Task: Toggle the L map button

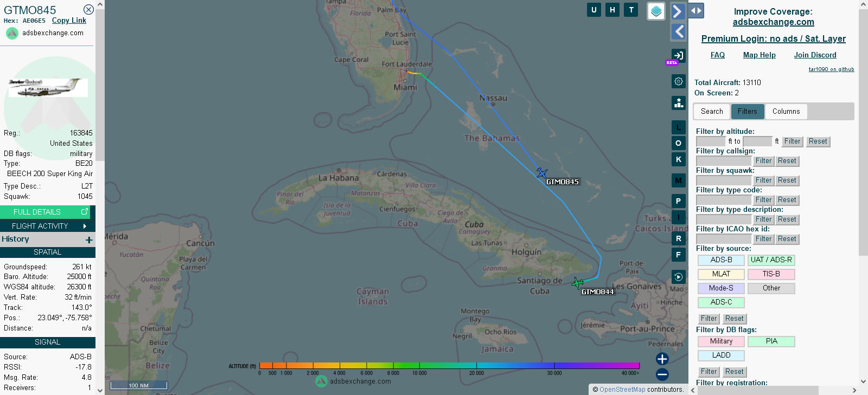Action: point(679,127)
